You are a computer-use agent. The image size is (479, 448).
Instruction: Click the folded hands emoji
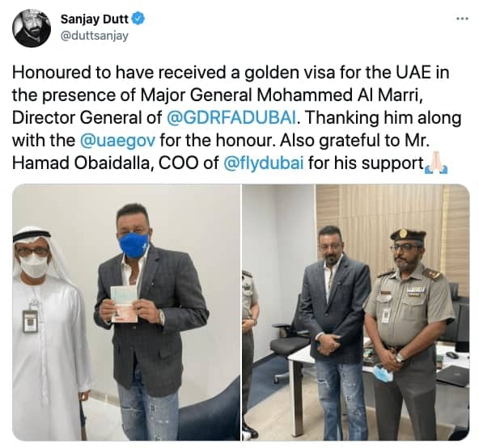point(436,164)
